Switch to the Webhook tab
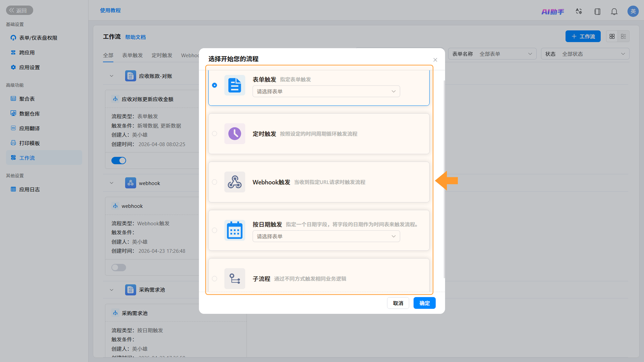The height and width of the screenshot is (362, 644). [190, 55]
